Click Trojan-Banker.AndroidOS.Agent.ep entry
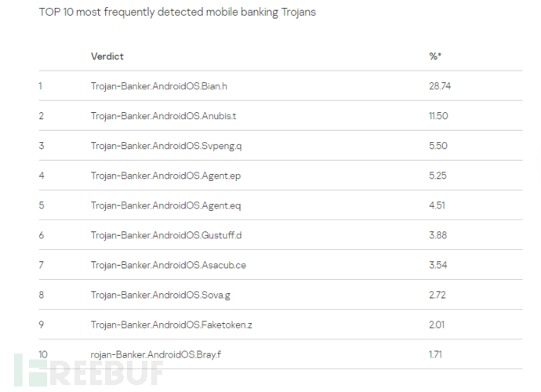Screen dimensions: 541x392 click(x=165, y=176)
